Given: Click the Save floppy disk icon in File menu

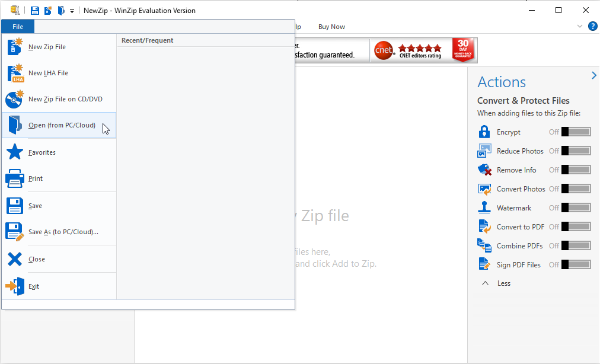Looking at the screenshot, I should [15, 206].
